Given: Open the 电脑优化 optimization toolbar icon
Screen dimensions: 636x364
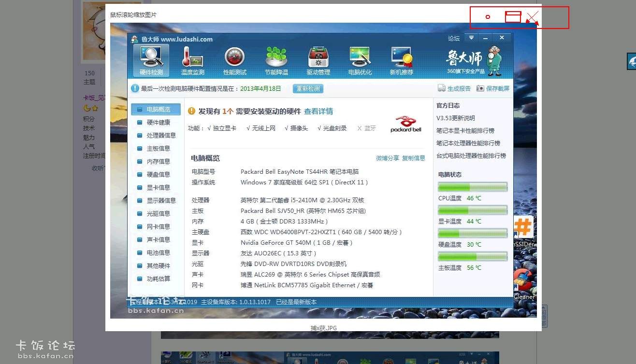Looking at the screenshot, I should pos(360,60).
